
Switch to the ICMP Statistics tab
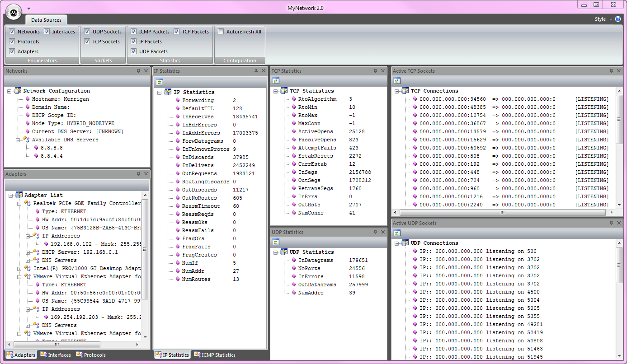(x=215, y=355)
